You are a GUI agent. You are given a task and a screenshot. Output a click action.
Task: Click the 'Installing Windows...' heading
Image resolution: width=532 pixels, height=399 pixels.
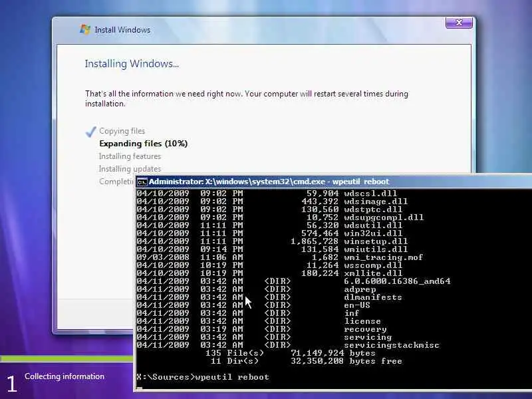pyautogui.click(x=132, y=64)
